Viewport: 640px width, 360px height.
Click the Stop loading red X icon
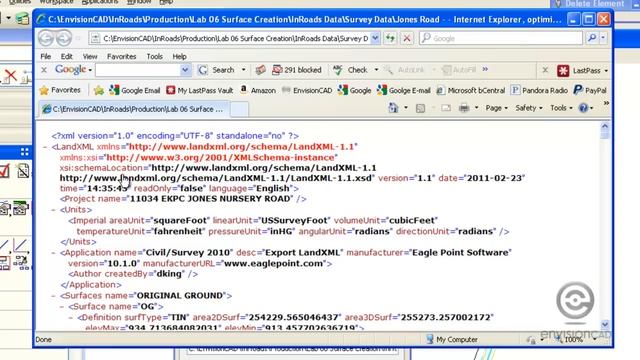[x=407, y=38]
